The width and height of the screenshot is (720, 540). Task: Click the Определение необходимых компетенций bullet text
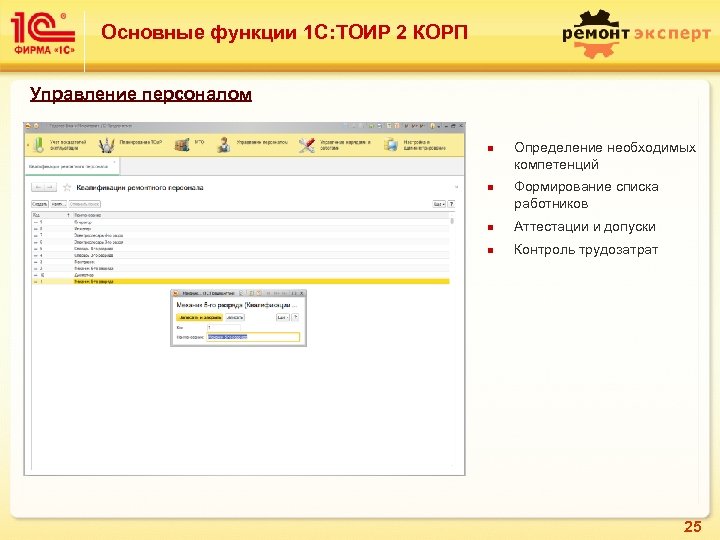coord(605,156)
